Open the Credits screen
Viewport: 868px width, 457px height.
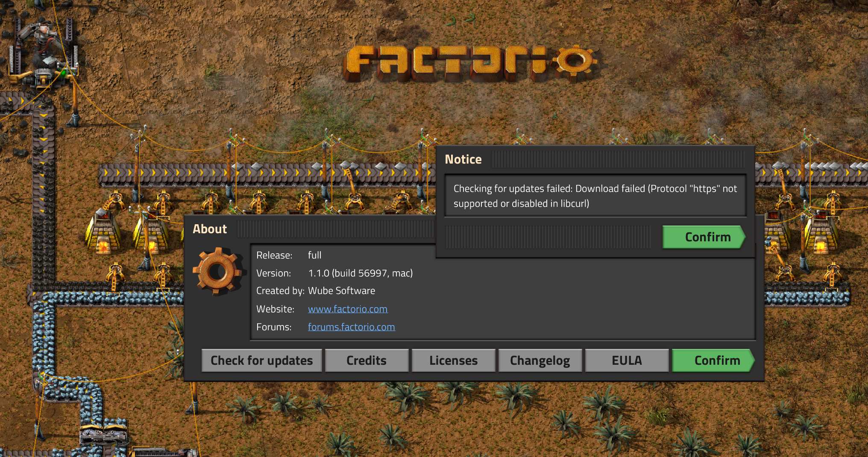pyautogui.click(x=367, y=360)
